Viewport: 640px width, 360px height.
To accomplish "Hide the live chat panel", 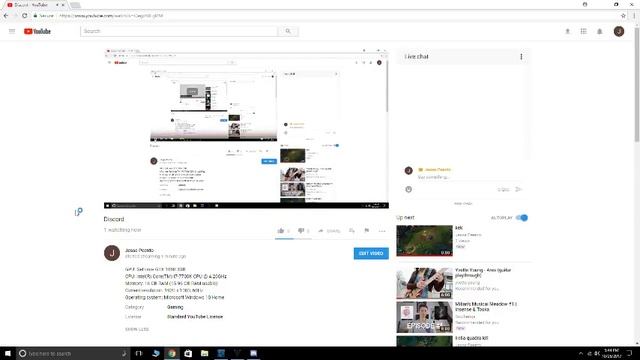I will click(x=463, y=203).
